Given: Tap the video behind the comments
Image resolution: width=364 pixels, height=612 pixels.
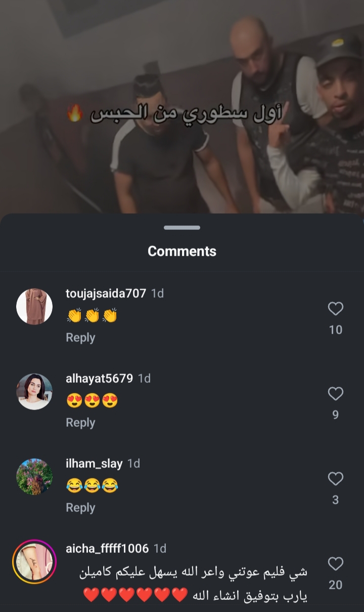Looking at the screenshot, I should point(182,106).
